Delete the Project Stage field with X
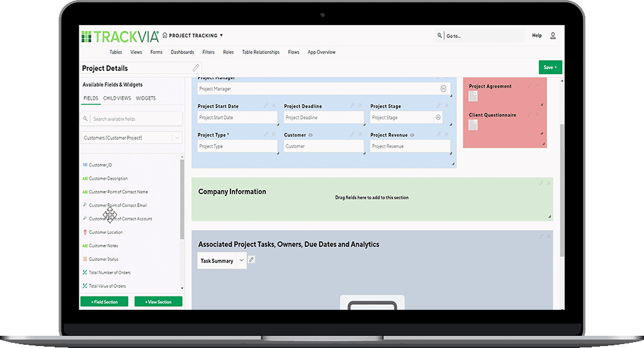Viewport: 644px width, 348px height. pyautogui.click(x=446, y=106)
